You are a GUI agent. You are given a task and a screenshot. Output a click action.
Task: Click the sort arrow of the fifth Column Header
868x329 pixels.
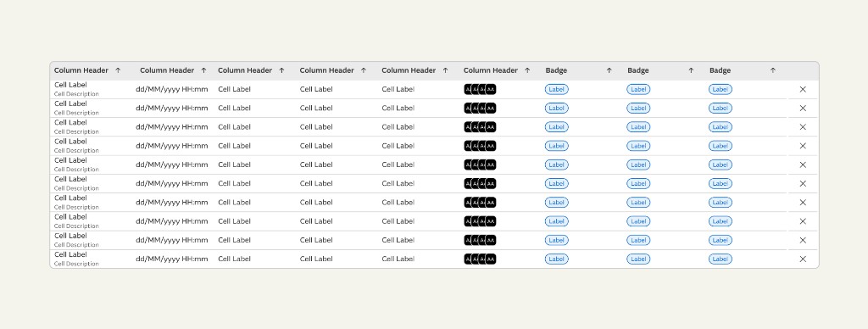point(446,70)
